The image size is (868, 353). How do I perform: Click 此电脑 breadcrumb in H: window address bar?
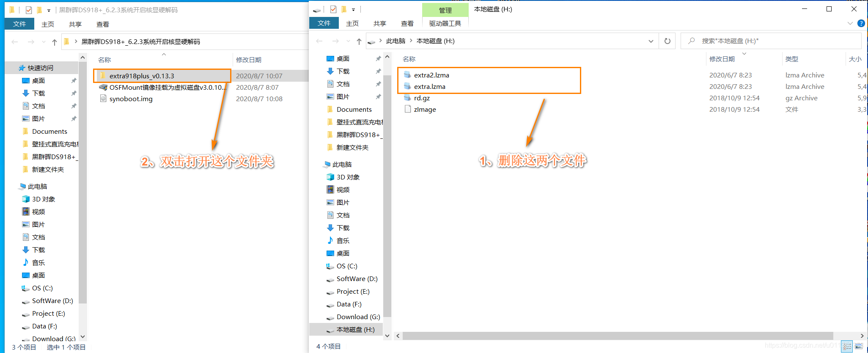(396, 41)
